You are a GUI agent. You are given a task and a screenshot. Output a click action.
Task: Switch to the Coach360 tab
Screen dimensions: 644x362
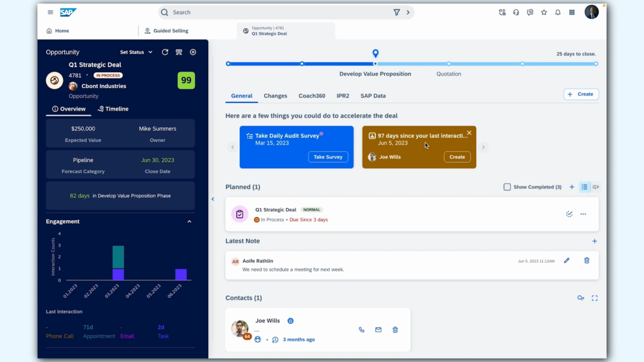click(x=311, y=96)
